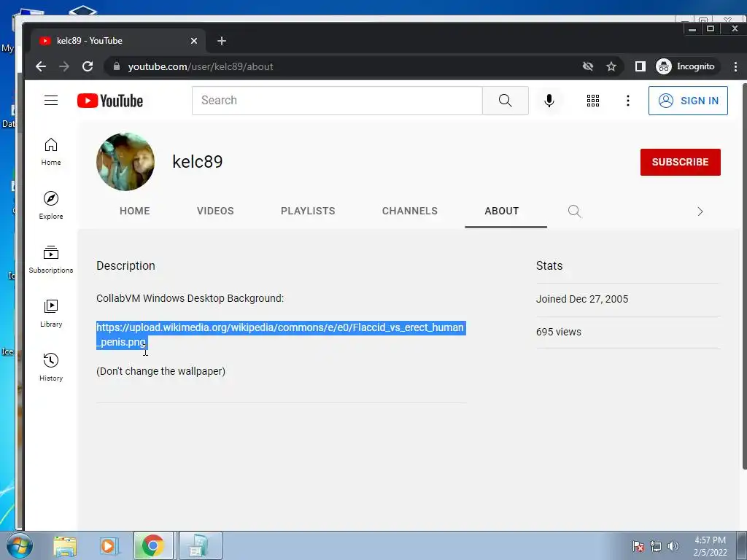
Task: Click the kelc89 channel name
Action: point(197,161)
